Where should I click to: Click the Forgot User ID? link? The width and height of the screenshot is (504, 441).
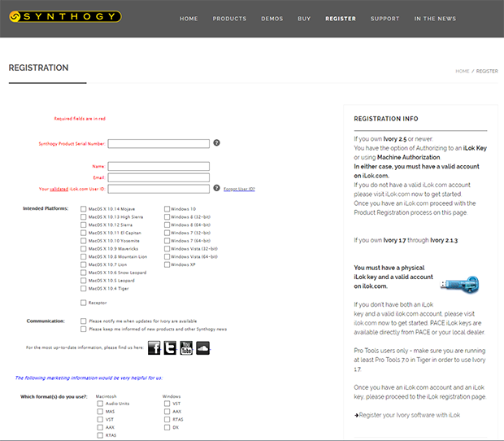coord(239,189)
